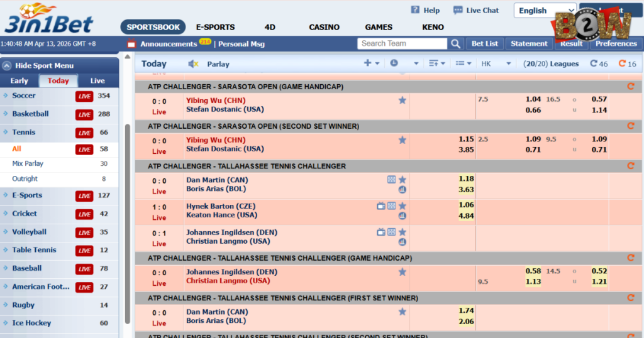Expand the E-Sports category in sidebar
Image resolution: width=644 pixels, height=338 pixels.
point(26,195)
